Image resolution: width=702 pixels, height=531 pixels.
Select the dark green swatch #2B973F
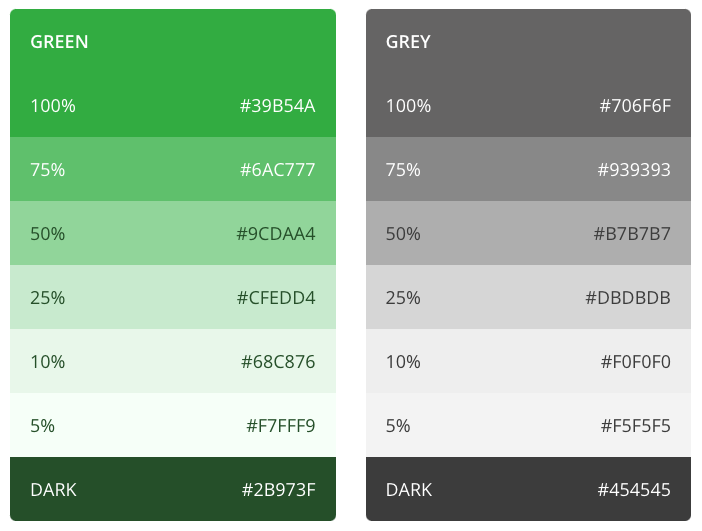(172, 490)
